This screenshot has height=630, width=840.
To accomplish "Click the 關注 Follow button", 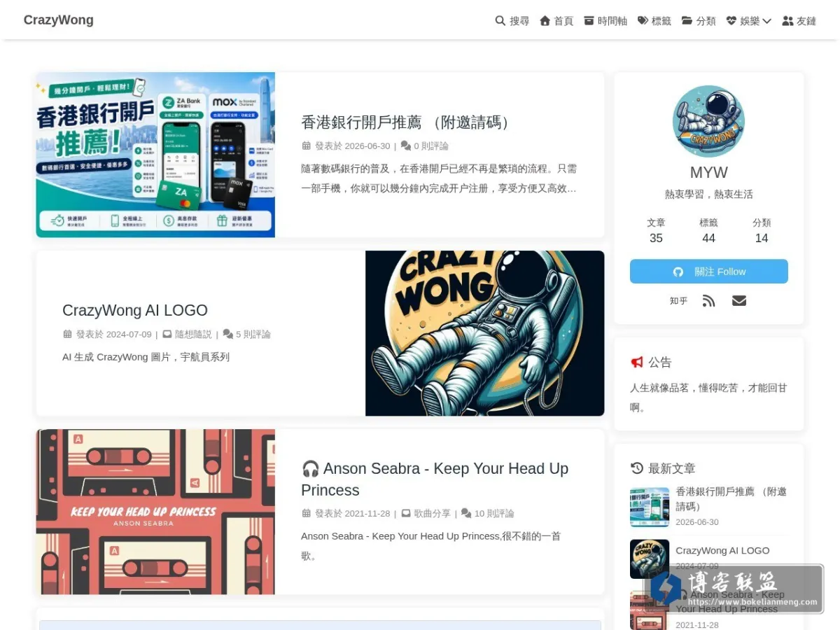I will pos(708,272).
